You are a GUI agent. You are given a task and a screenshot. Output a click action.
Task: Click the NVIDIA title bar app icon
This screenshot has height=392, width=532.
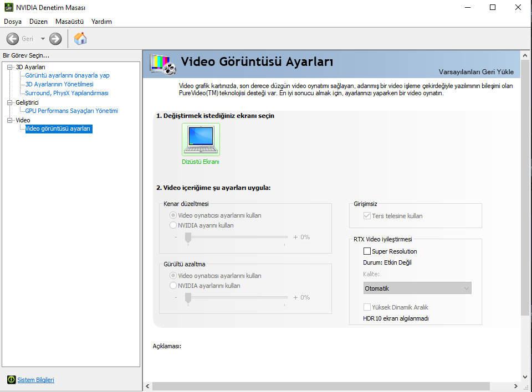[8, 7]
